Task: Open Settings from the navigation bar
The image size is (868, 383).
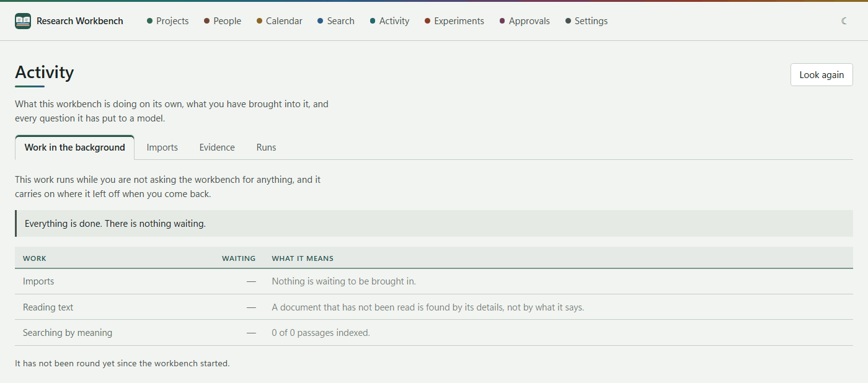Action: 587,21
